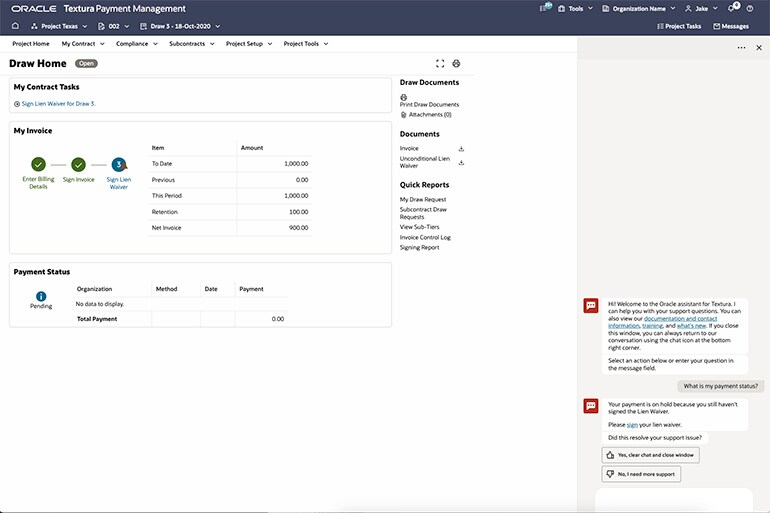Open Messages in the header

731,26
